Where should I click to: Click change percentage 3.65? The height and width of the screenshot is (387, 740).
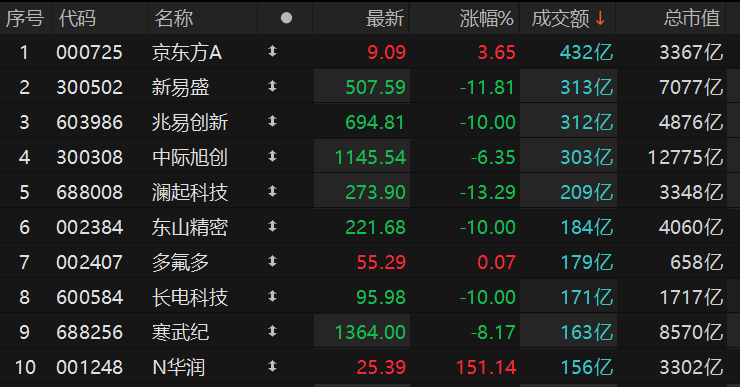tap(496, 52)
